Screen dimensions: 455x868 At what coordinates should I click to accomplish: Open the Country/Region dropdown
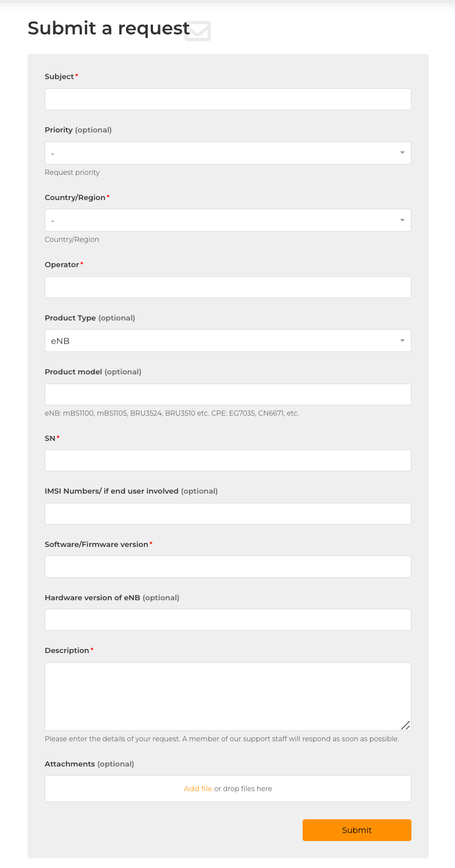point(228,220)
